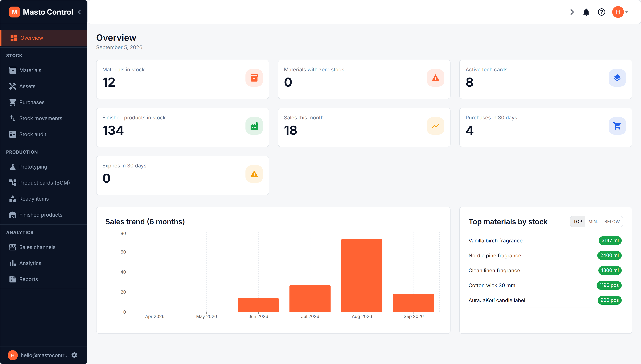The width and height of the screenshot is (641, 364).
Task: Click the 900 pcs stock badge
Action: (x=609, y=300)
